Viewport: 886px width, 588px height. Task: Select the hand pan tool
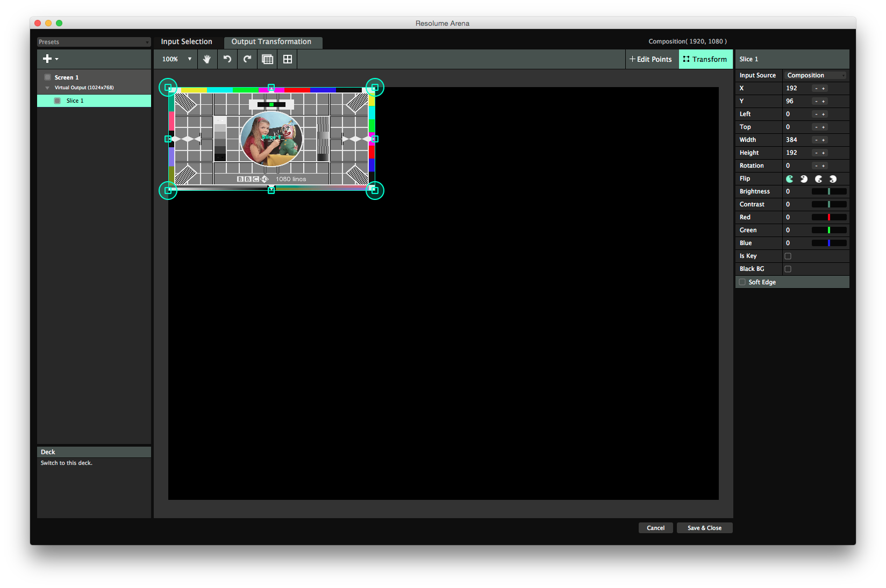[207, 59]
